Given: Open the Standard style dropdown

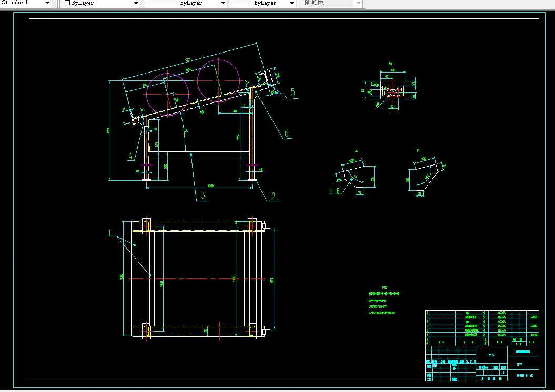Looking at the screenshot, I should [x=25, y=3].
